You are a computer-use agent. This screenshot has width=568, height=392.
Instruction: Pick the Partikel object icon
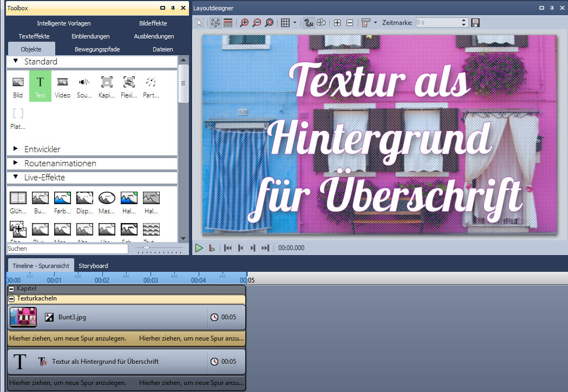point(151,86)
